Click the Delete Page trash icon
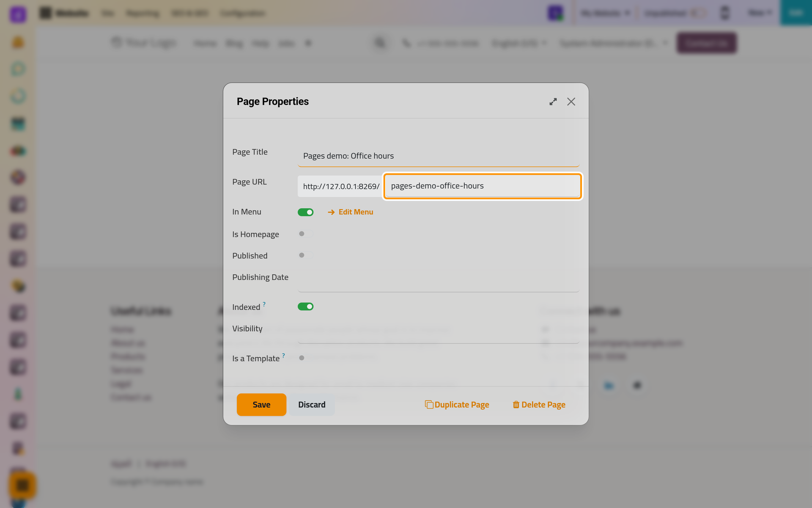This screenshot has height=508, width=812. [x=516, y=405]
